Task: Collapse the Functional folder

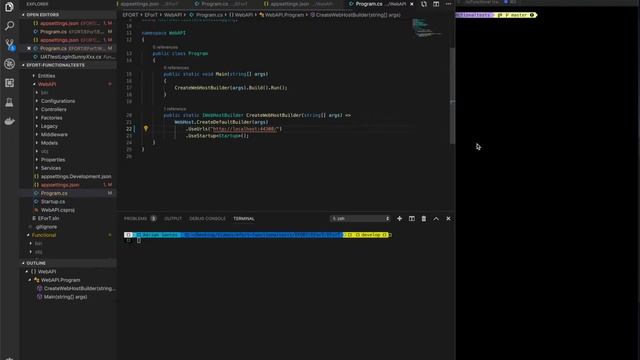Action: tap(44, 235)
